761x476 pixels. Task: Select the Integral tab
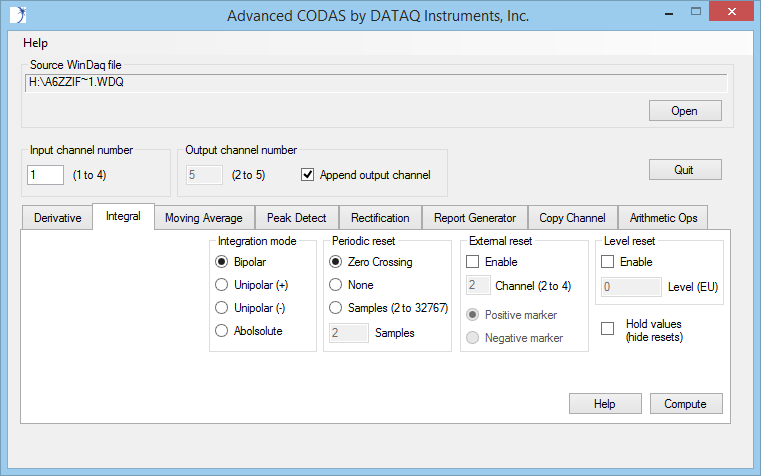tap(123, 216)
